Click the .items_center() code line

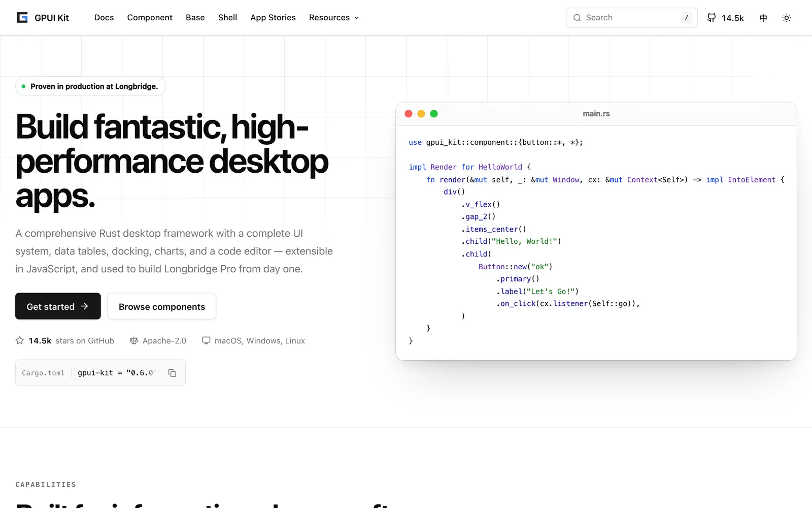tap(494, 229)
